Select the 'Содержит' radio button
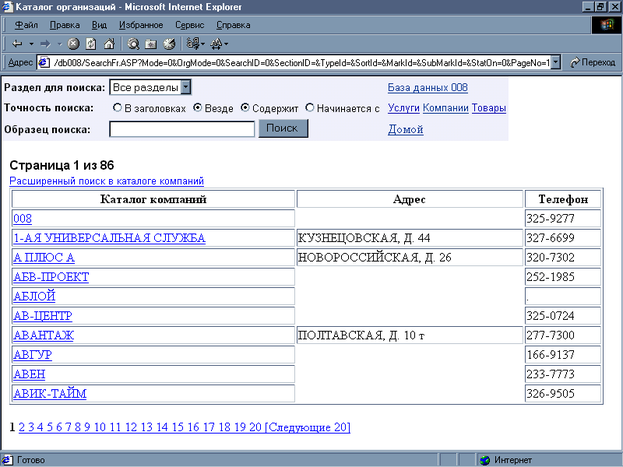 pyautogui.click(x=246, y=108)
